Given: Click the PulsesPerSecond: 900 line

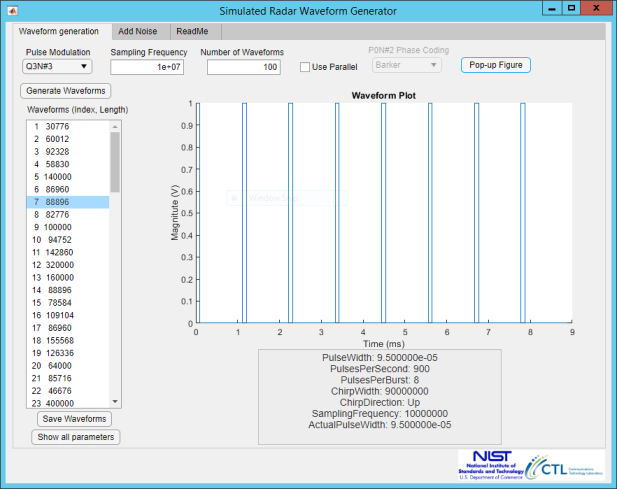Looking at the screenshot, I should 380,369.
